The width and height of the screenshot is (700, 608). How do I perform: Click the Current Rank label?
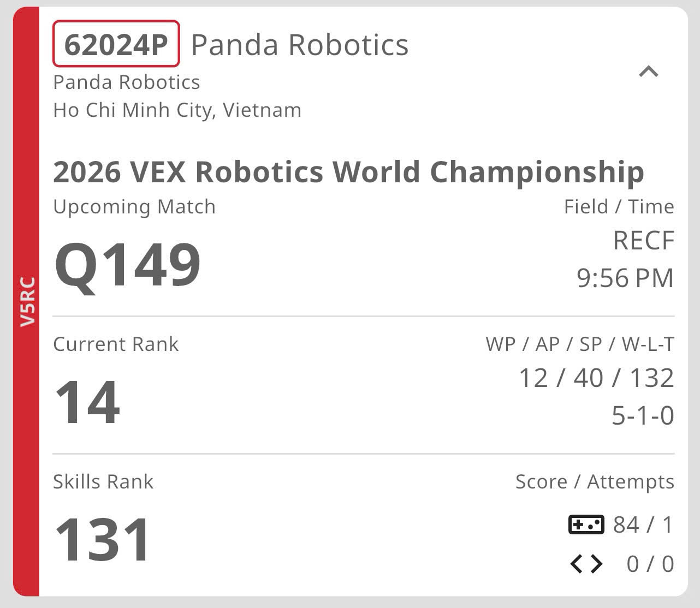click(116, 344)
